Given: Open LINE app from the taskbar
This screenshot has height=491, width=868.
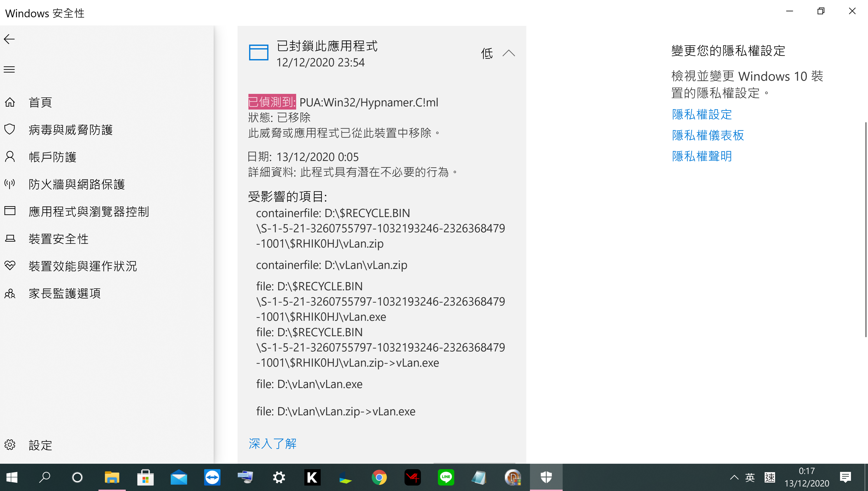Looking at the screenshot, I should coord(446,477).
